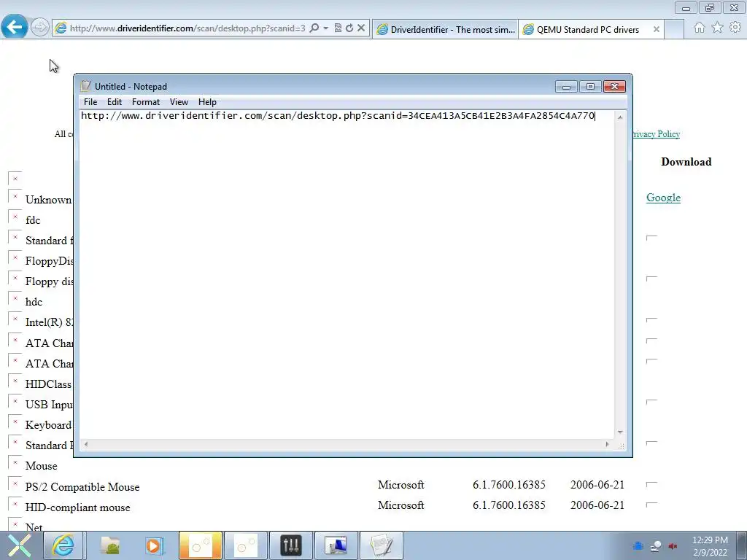Open the folder icon on the taskbar
The height and width of the screenshot is (560, 747).
[x=110, y=545]
